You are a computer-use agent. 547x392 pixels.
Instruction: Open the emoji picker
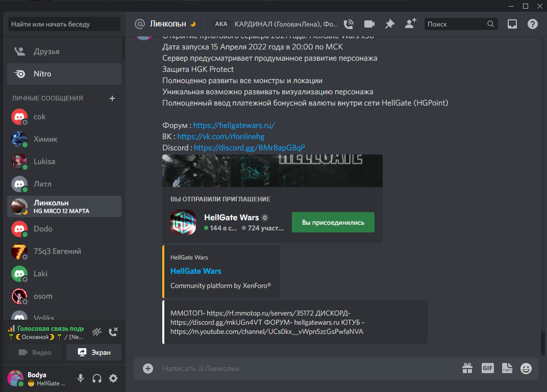[526, 369]
